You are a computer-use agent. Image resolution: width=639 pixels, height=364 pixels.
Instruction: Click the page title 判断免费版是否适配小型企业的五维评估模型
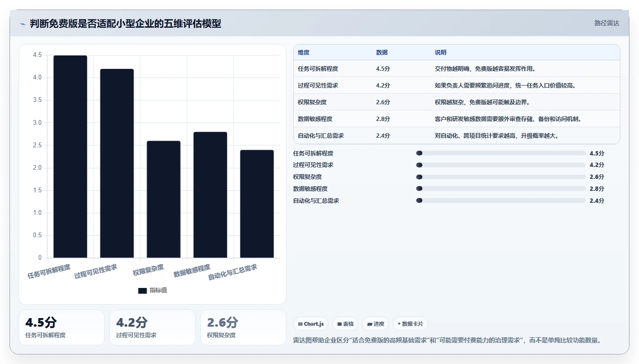coord(125,24)
